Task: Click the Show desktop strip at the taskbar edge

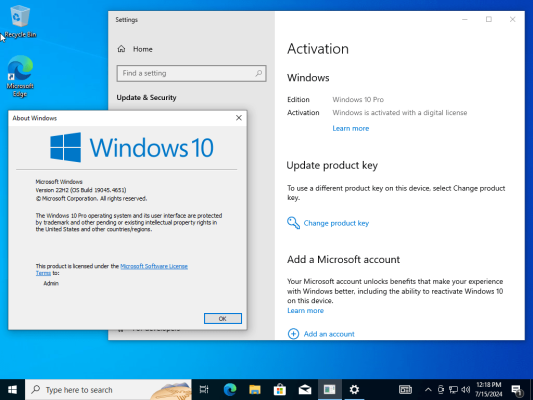Action: pos(531,389)
